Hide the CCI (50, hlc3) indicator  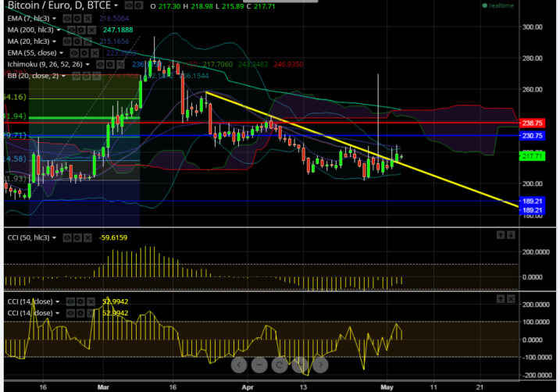(x=67, y=237)
